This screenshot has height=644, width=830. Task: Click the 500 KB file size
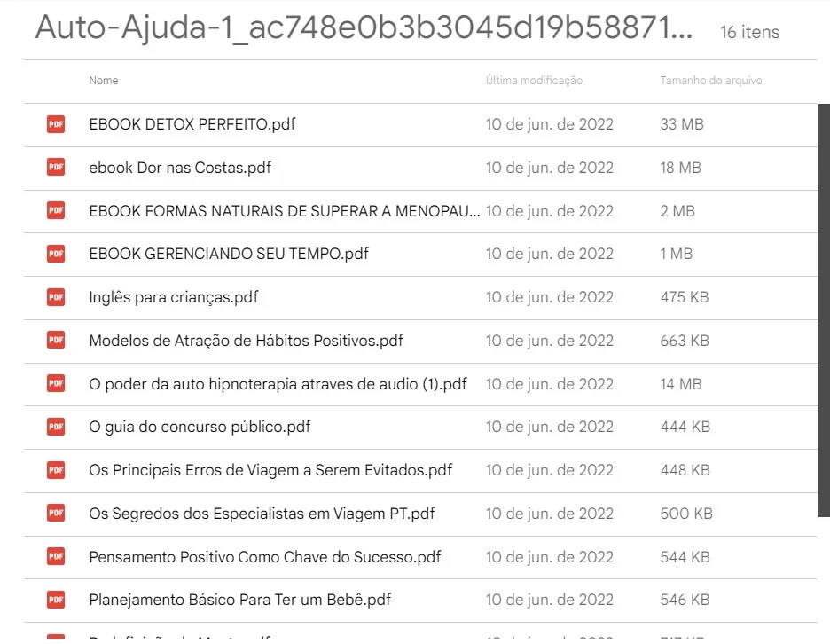686,514
